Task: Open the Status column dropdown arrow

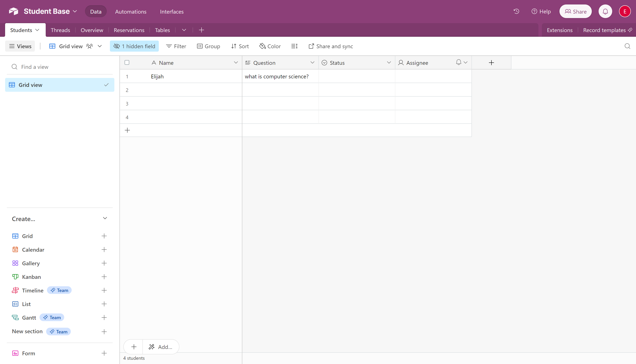Action: [389, 62]
